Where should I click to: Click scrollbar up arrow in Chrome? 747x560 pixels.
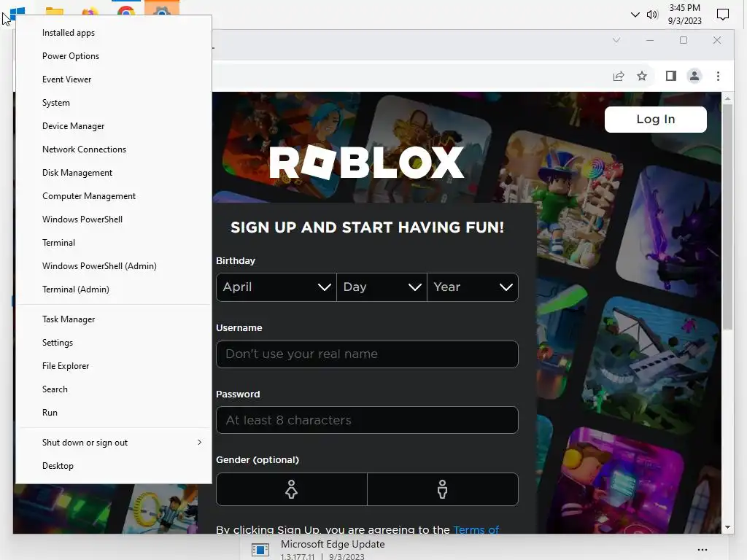click(x=727, y=98)
